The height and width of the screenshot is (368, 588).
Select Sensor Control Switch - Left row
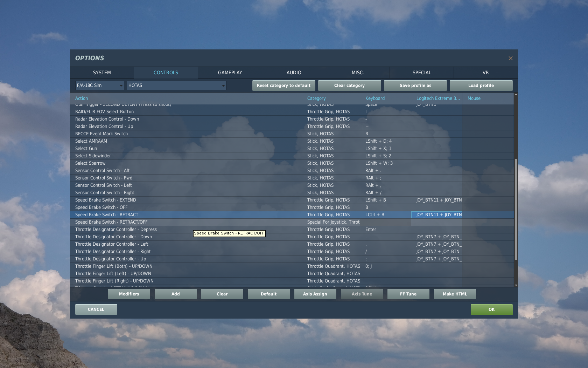coord(292,185)
